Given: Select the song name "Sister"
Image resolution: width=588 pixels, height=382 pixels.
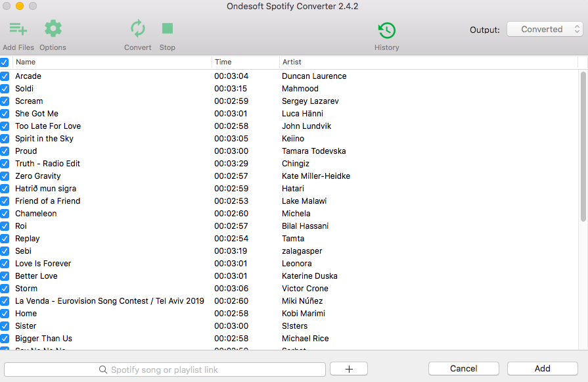Looking at the screenshot, I should tap(26, 326).
